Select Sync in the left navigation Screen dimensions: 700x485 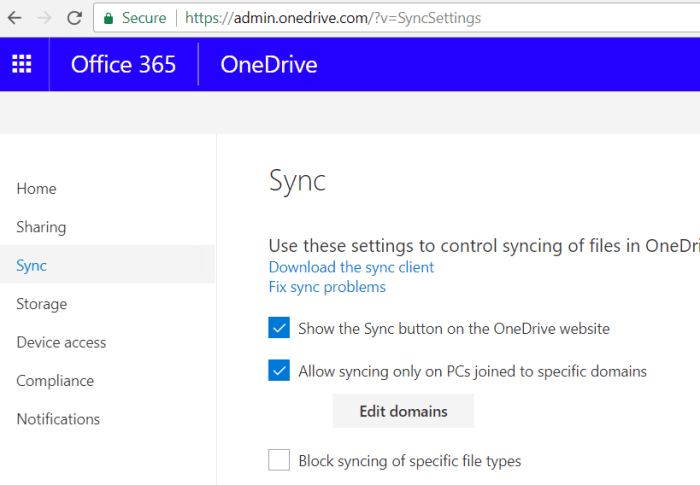pos(31,266)
